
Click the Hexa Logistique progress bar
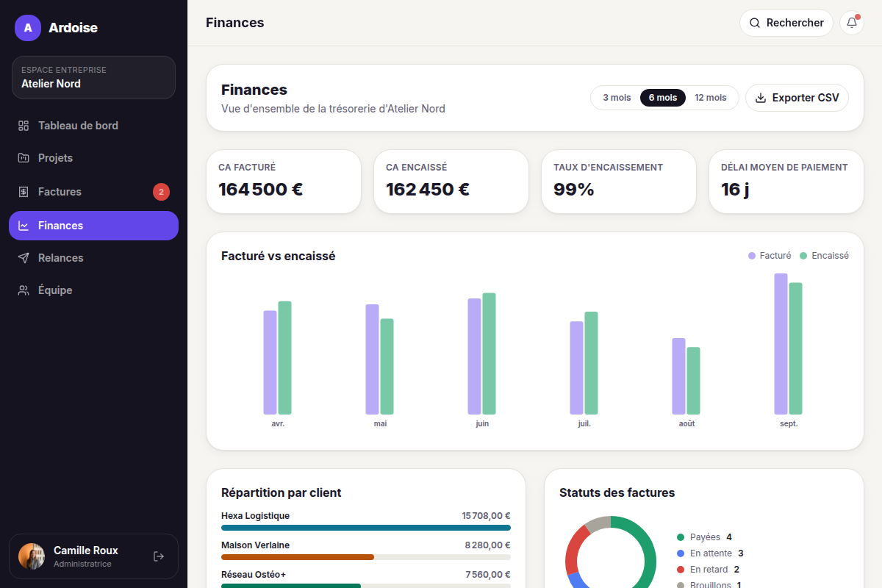click(366, 528)
